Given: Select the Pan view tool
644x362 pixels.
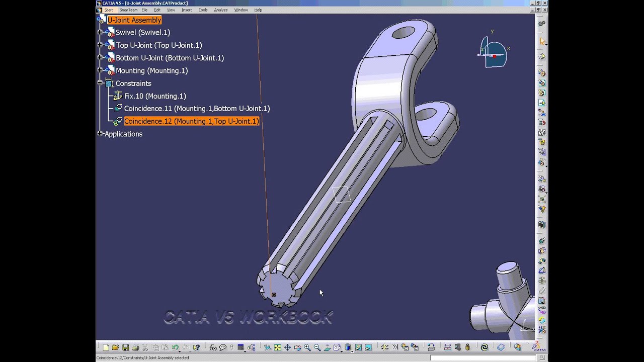Looking at the screenshot, I should (x=287, y=347).
